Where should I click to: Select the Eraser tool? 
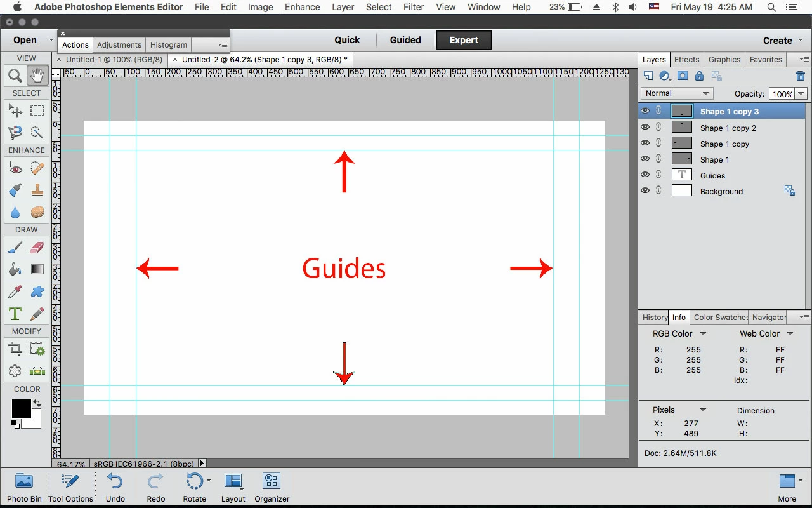(37, 248)
